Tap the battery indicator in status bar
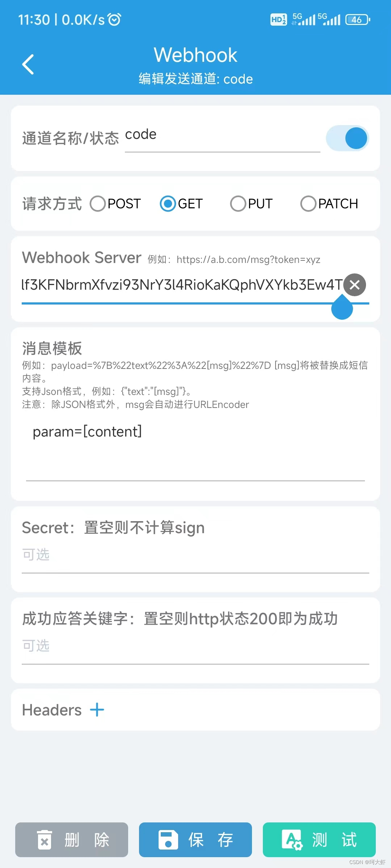The width and height of the screenshot is (391, 868). coord(358,20)
